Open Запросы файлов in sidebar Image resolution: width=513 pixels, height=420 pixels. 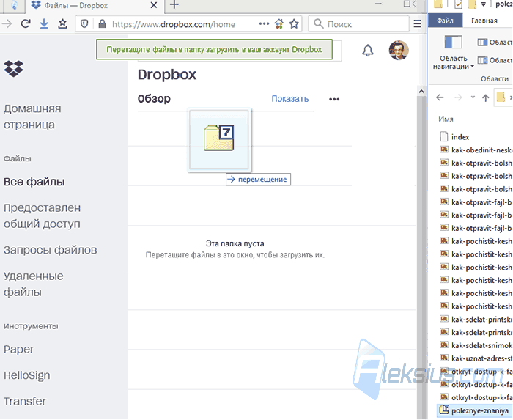[x=50, y=250]
